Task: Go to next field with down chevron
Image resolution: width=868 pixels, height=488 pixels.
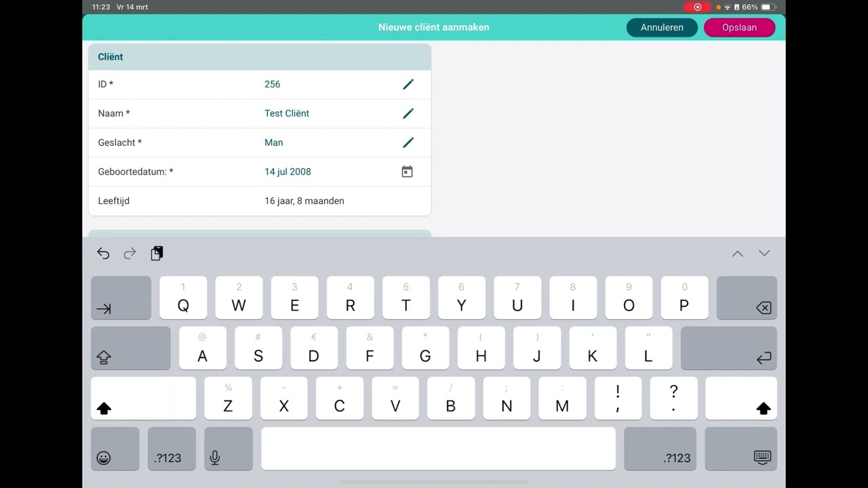Action: 764,253
